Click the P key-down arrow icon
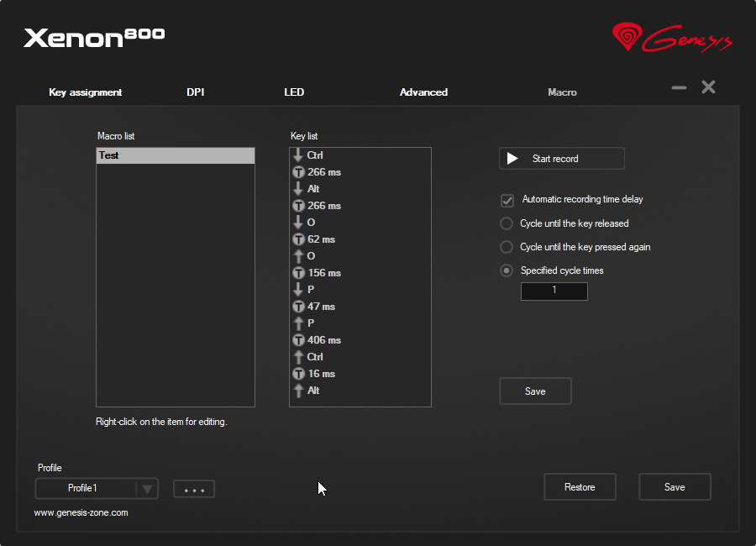The height and width of the screenshot is (546, 756). coord(298,290)
